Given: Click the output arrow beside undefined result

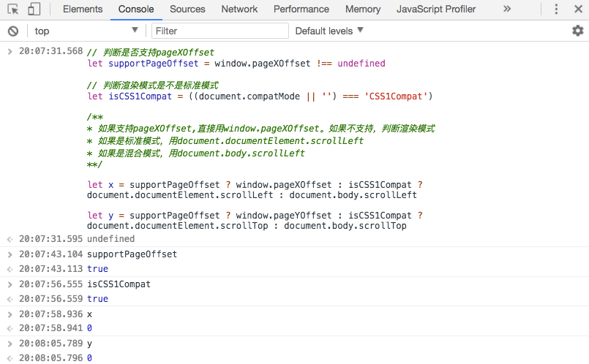Looking at the screenshot, I should tap(10, 239).
